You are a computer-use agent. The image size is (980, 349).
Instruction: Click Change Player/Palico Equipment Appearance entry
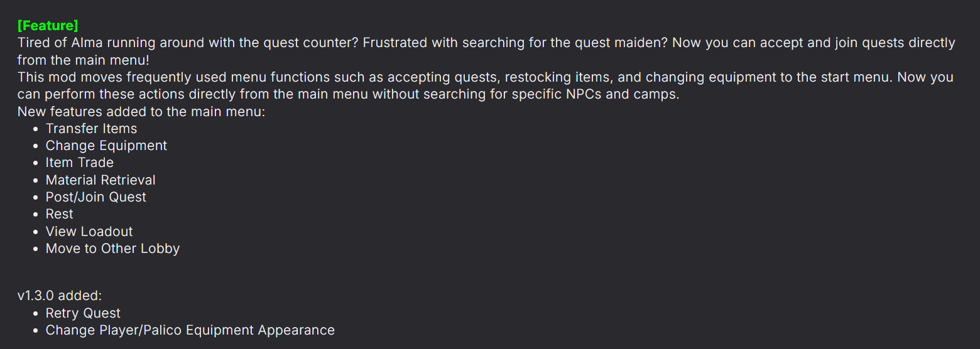[190, 330]
